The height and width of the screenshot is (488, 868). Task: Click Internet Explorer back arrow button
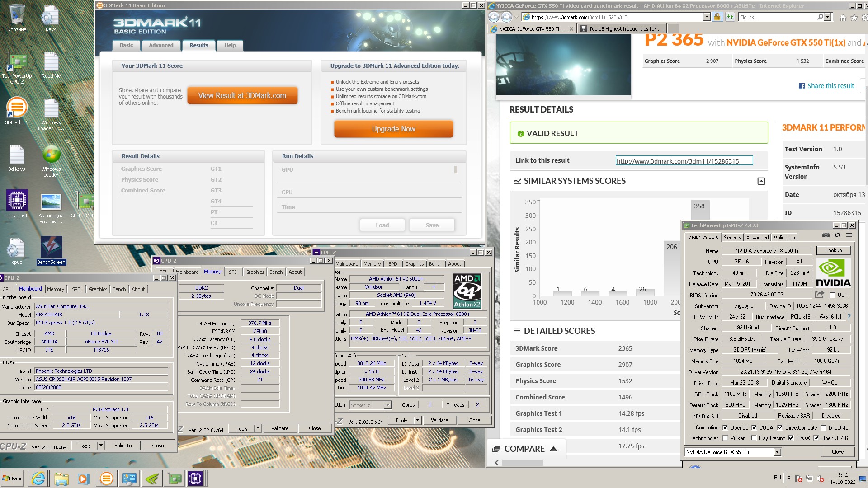point(494,17)
